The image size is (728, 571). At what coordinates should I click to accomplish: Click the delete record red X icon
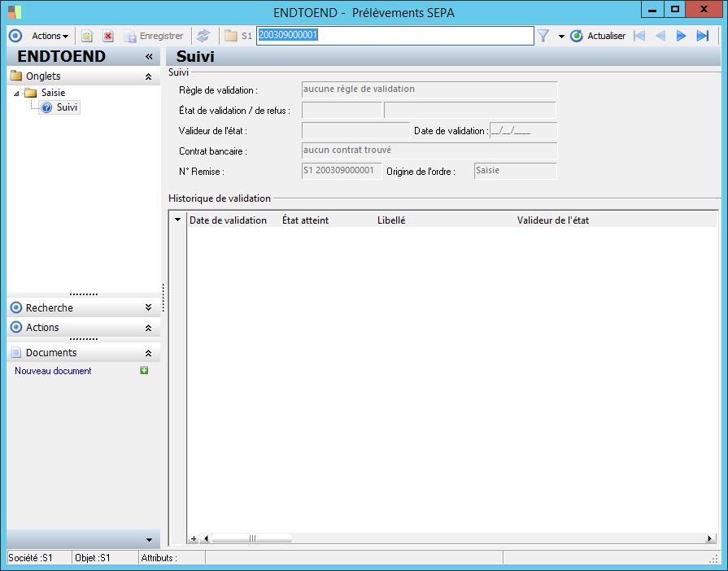[x=108, y=36]
